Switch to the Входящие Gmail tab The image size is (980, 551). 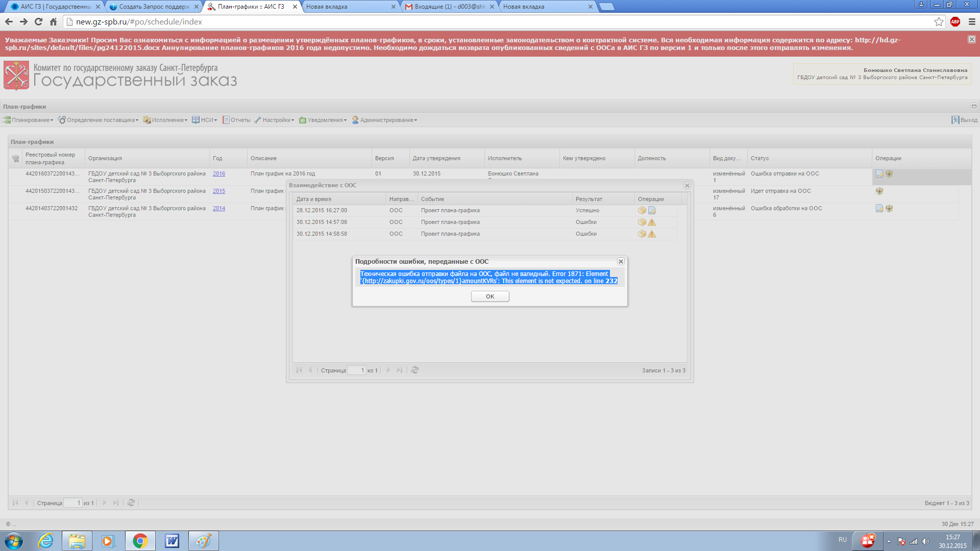pos(448,7)
